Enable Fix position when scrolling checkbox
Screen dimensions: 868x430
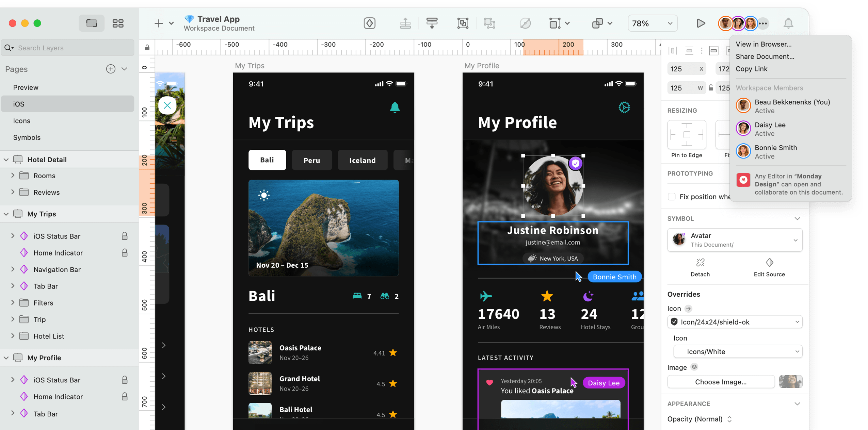(672, 197)
